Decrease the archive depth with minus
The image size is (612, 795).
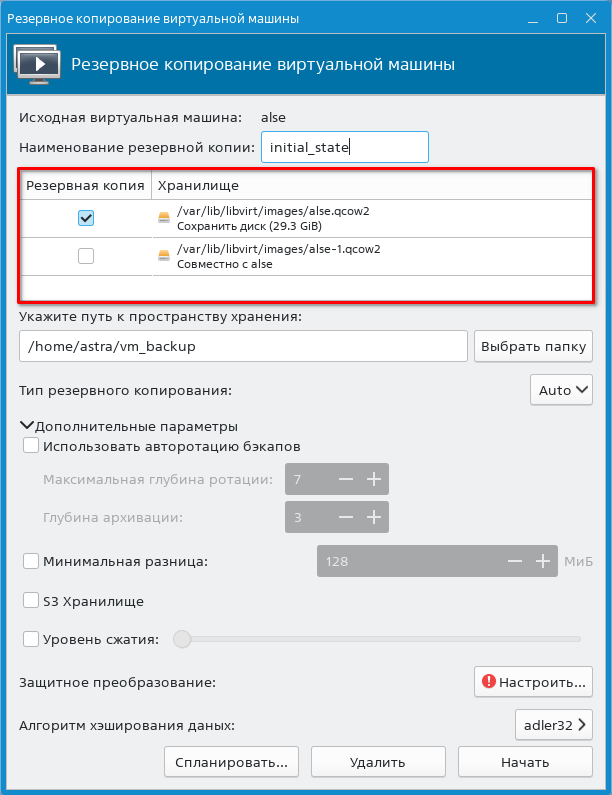pyautogui.click(x=346, y=518)
